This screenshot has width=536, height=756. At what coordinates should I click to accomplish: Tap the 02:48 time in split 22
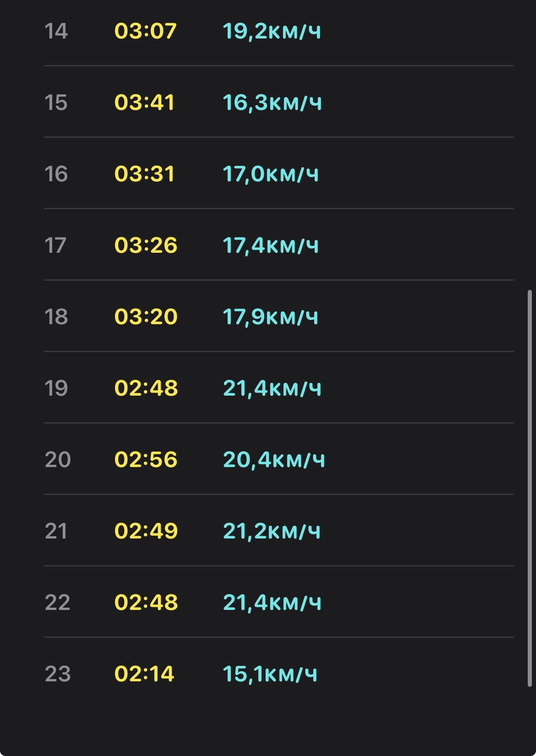click(146, 603)
